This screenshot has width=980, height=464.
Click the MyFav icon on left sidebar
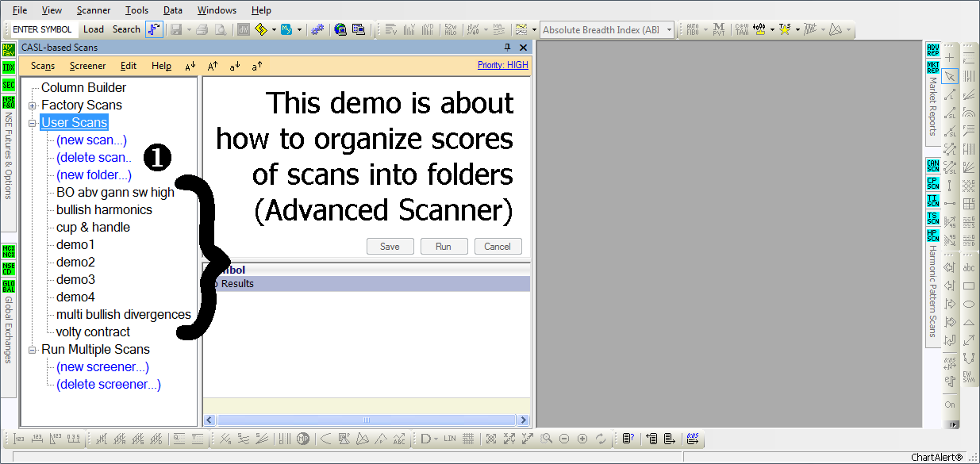pyautogui.click(x=9, y=51)
